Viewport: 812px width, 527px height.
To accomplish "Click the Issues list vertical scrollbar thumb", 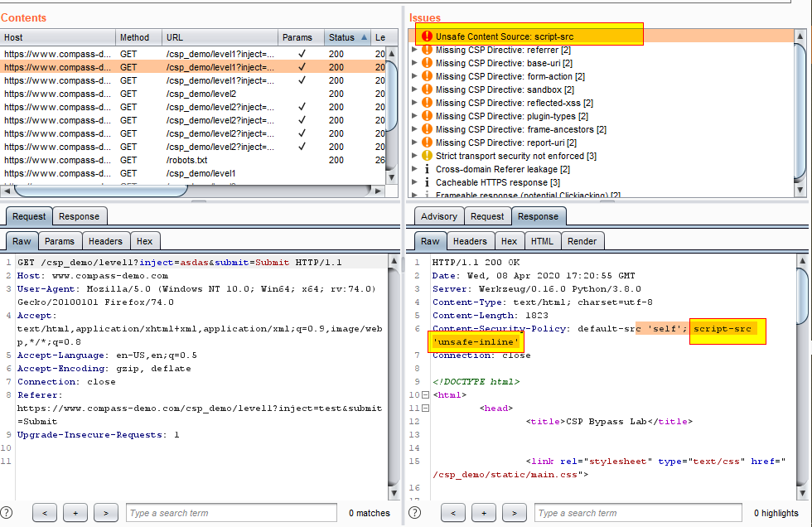I will 800,113.
